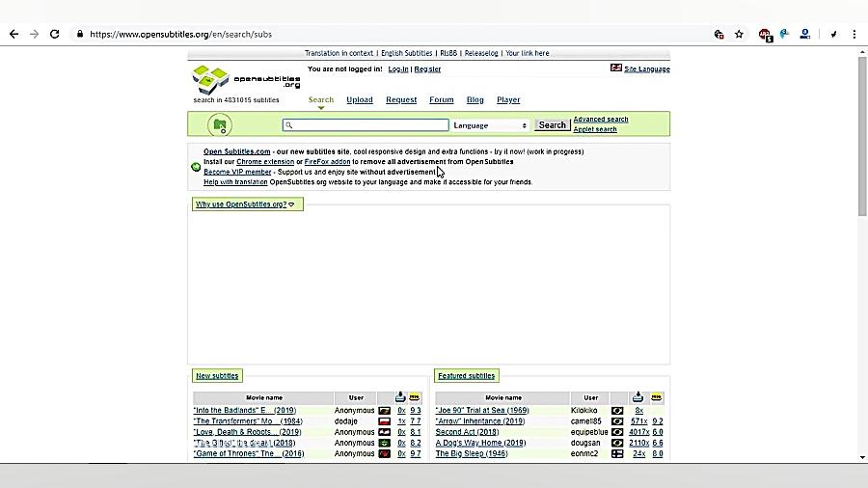Bookmark this page with the star icon
The height and width of the screenshot is (488, 868).
(x=739, y=35)
